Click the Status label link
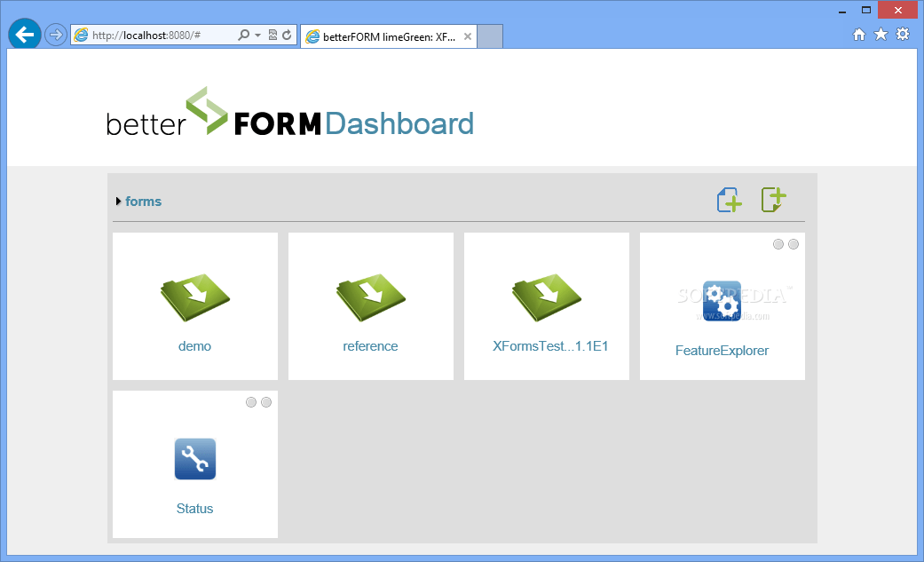Screen dimensions: 924x562 coord(195,509)
